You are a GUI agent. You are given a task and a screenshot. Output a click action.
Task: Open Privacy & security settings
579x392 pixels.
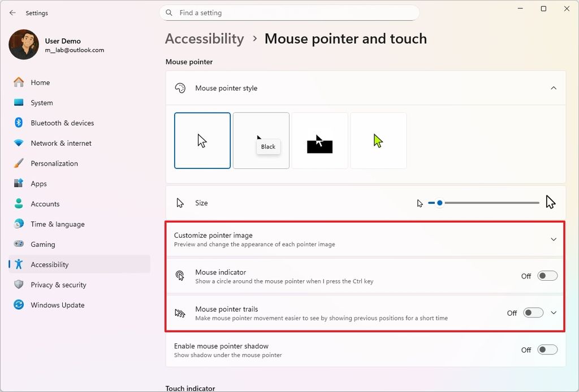coord(59,285)
